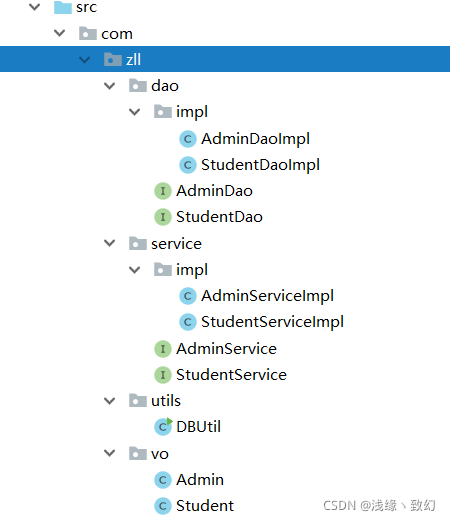Screen dimensions: 450x521
Task: Click the StudentDaoImpl class icon
Action: pos(188,165)
